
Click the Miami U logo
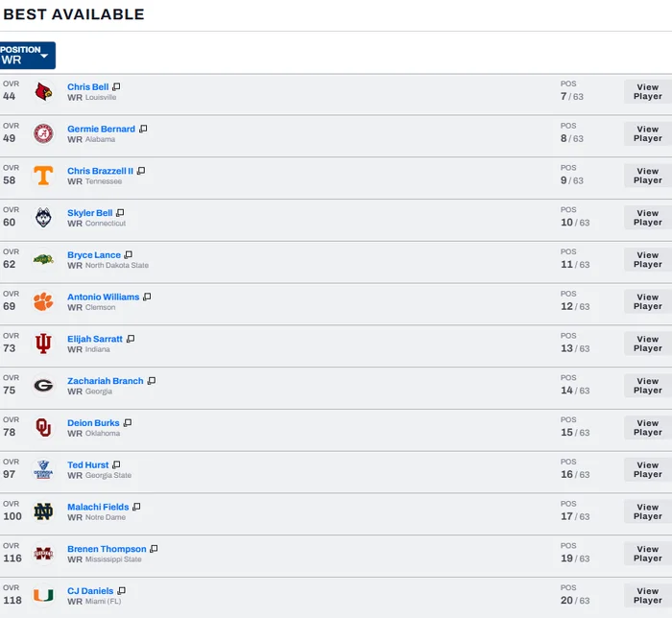point(43,596)
